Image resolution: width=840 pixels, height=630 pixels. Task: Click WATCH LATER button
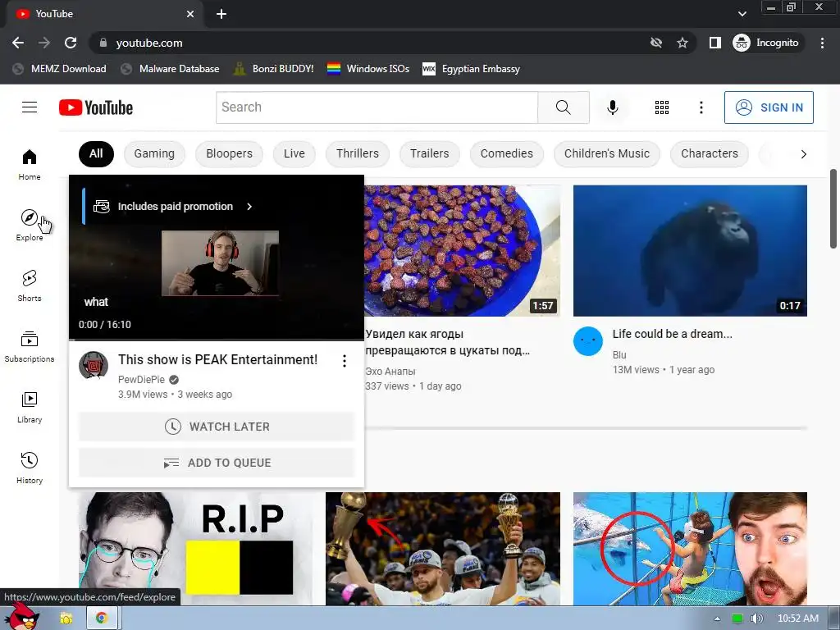click(217, 427)
